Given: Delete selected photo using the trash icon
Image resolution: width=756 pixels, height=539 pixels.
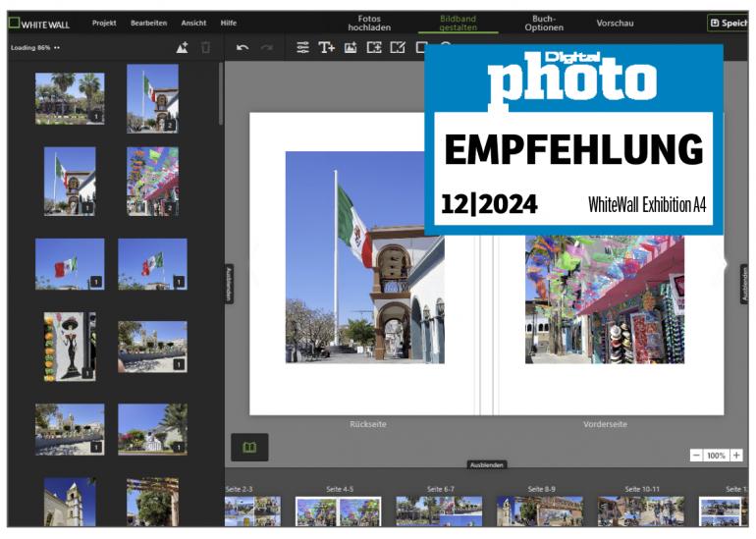Looking at the screenshot, I should 205,48.
